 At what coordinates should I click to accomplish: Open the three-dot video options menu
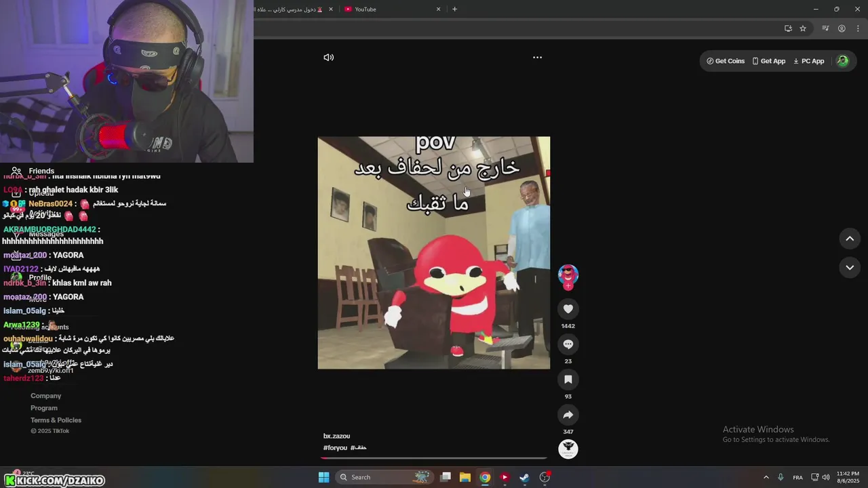tap(537, 58)
